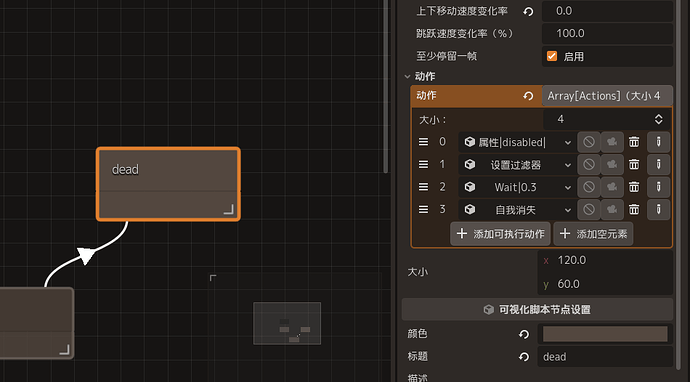The width and height of the screenshot is (690, 382).
Task: Delete the 设置过滤器 element with trash icon
Action: pyautogui.click(x=634, y=165)
